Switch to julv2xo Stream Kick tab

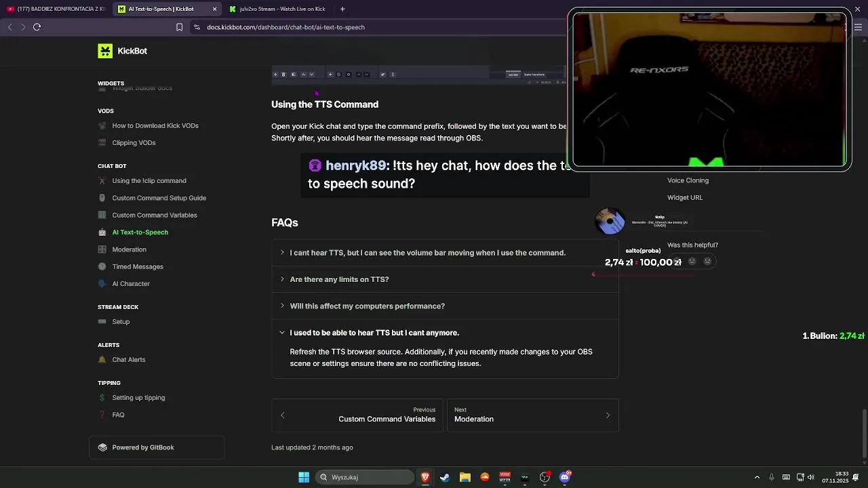(x=277, y=9)
